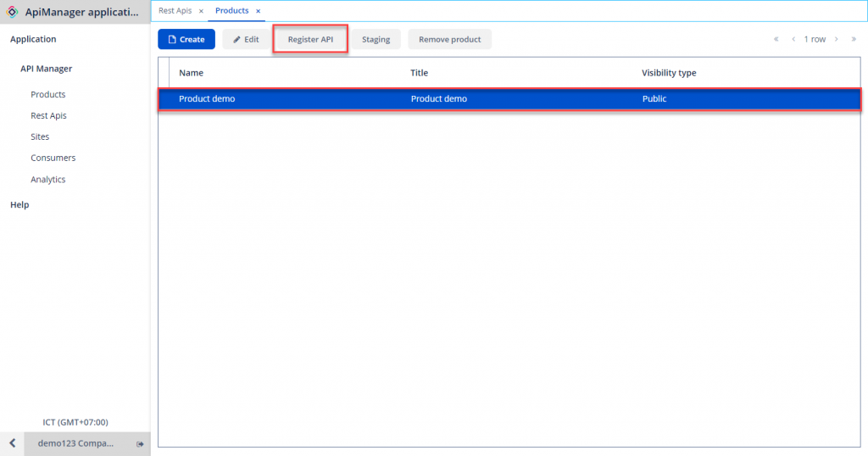Click the ApiManager application logo icon
Viewport: 868px width, 456px height.
click(12, 12)
